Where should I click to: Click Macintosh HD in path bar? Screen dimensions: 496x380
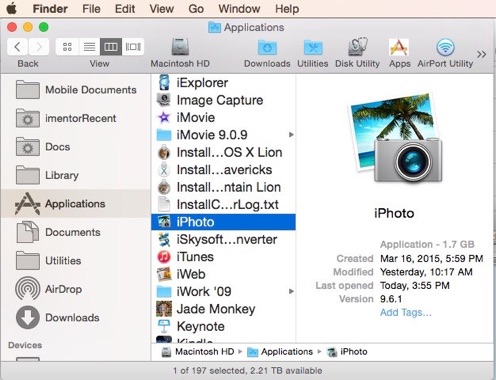pyautogui.click(x=198, y=352)
